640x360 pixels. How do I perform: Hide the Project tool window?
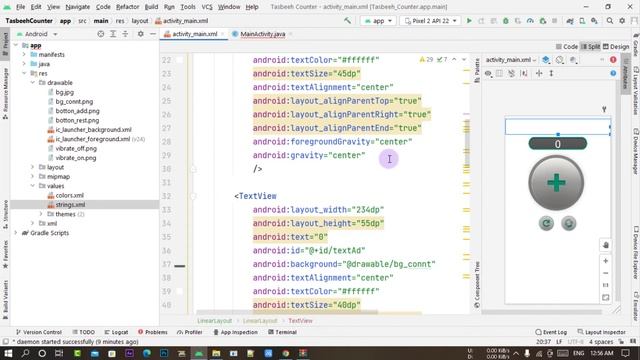153,34
